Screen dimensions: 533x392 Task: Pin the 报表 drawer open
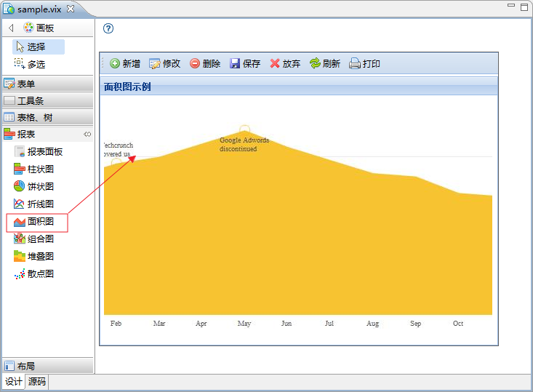pos(87,135)
